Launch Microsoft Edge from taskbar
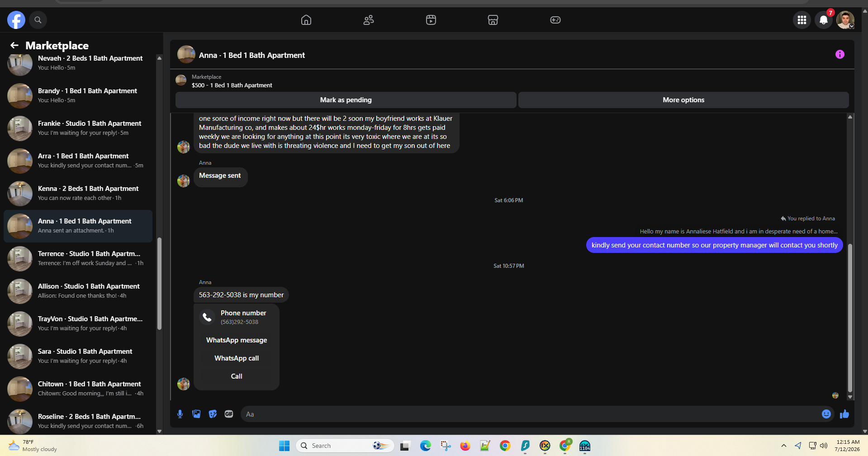The width and height of the screenshot is (868, 456). tap(426, 446)
